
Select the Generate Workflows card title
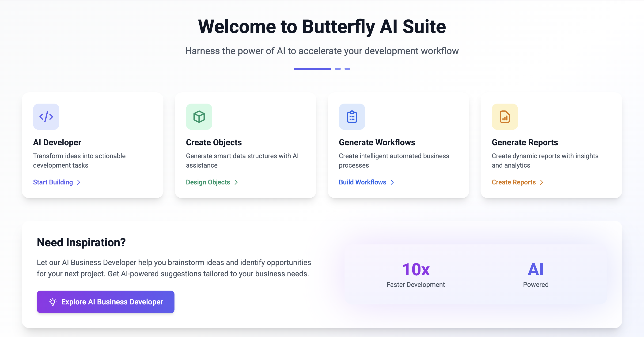(x=377, y=142)
